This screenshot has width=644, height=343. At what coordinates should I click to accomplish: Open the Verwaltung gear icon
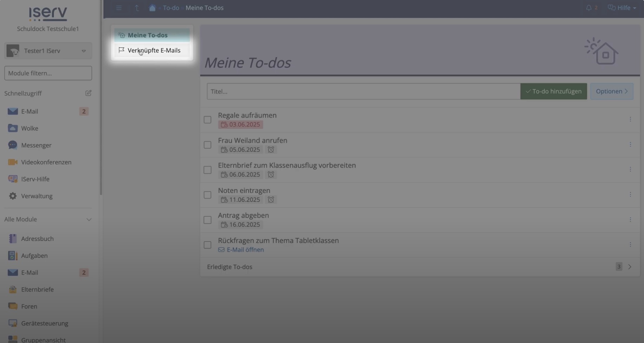(13, 196)
